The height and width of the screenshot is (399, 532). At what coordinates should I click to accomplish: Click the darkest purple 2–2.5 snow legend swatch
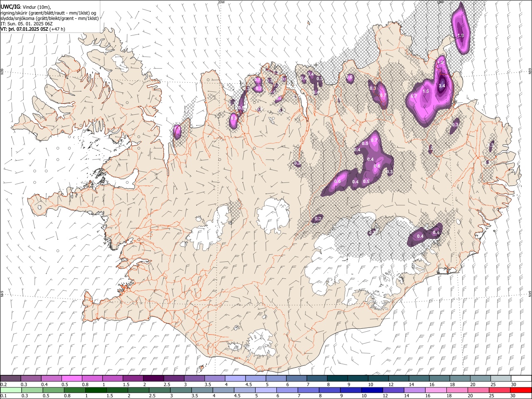(x=154, y=378)
